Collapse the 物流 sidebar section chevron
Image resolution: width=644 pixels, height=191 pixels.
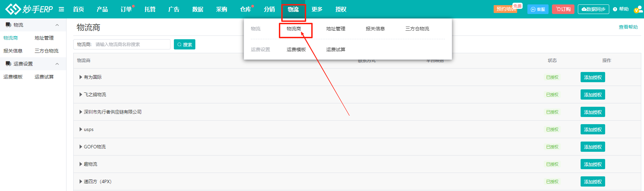57,25
